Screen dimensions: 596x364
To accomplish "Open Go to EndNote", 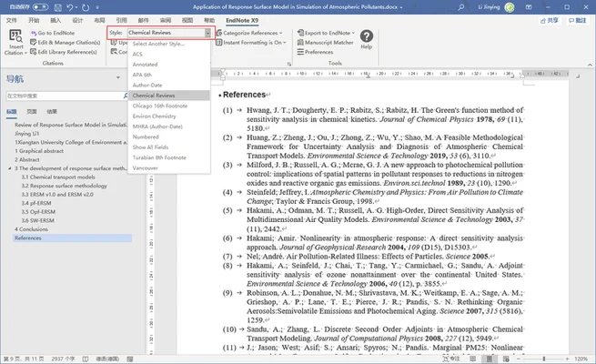I will tap(53, 33).
